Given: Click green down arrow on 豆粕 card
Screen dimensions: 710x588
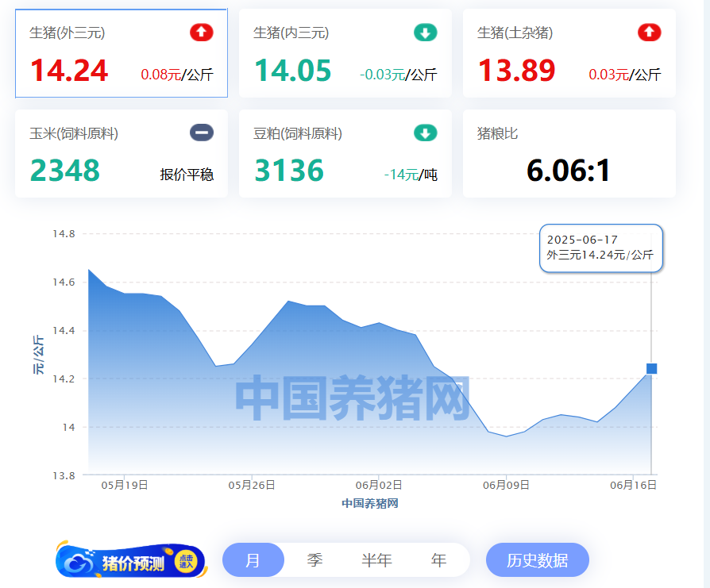Looking at the screenshot, I should pos(425,133).
